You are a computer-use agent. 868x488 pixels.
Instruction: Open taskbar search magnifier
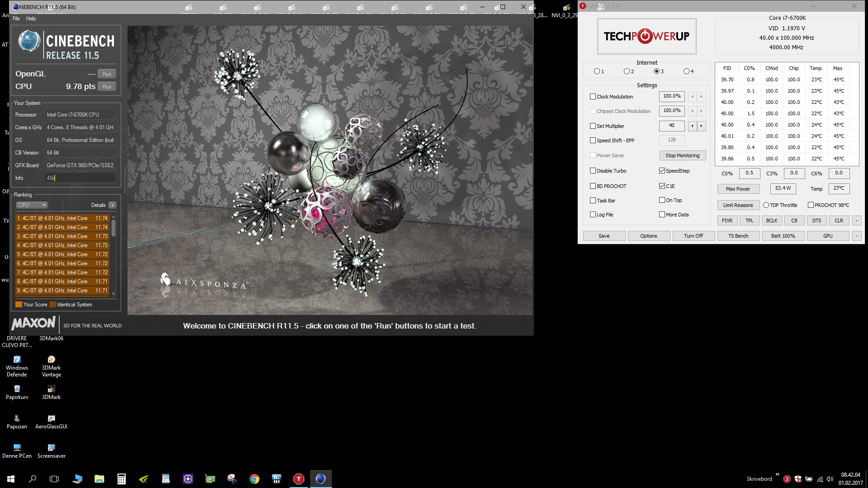[33, 479]
